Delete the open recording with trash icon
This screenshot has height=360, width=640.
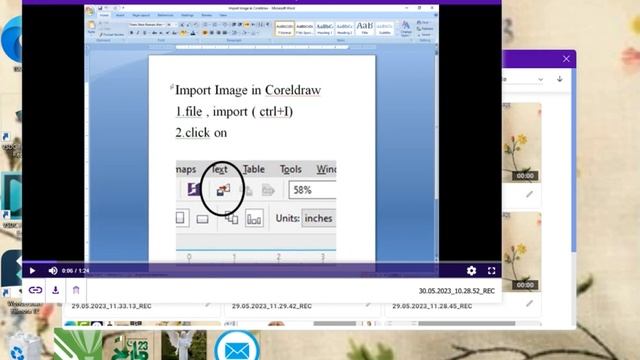[x=76, y=290]
